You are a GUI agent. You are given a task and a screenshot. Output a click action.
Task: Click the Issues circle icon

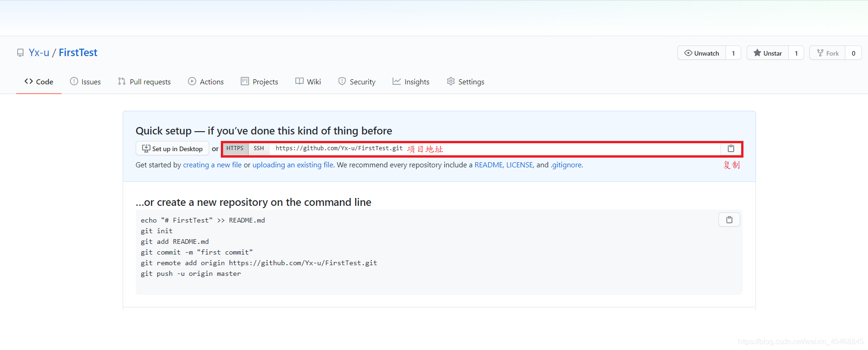(x=74, y=81)
